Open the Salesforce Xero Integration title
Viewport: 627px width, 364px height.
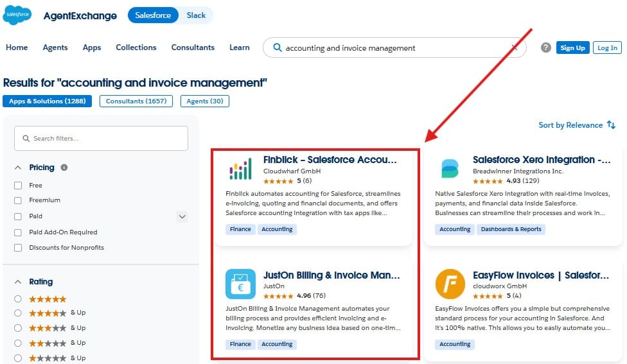coord(542,159)
